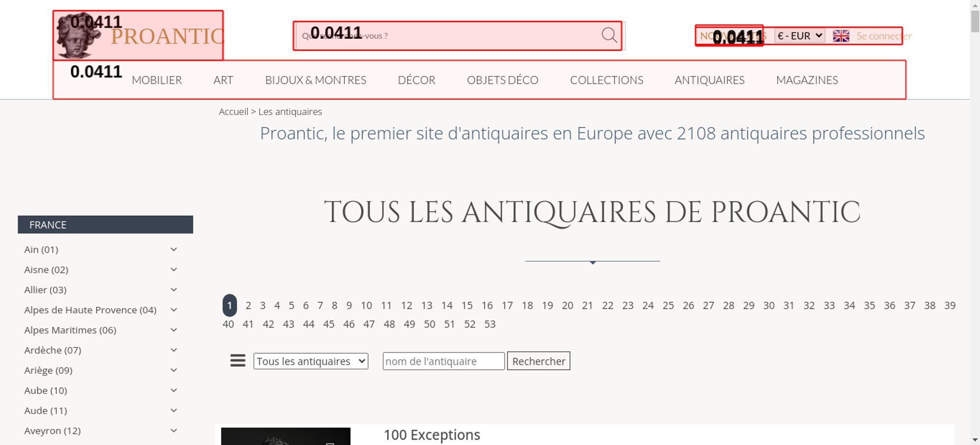The width and height of the screenshot is (980, 445).
Task: Go to the ANTIQUAIRES menu item
Action: (x=709, y=80)
